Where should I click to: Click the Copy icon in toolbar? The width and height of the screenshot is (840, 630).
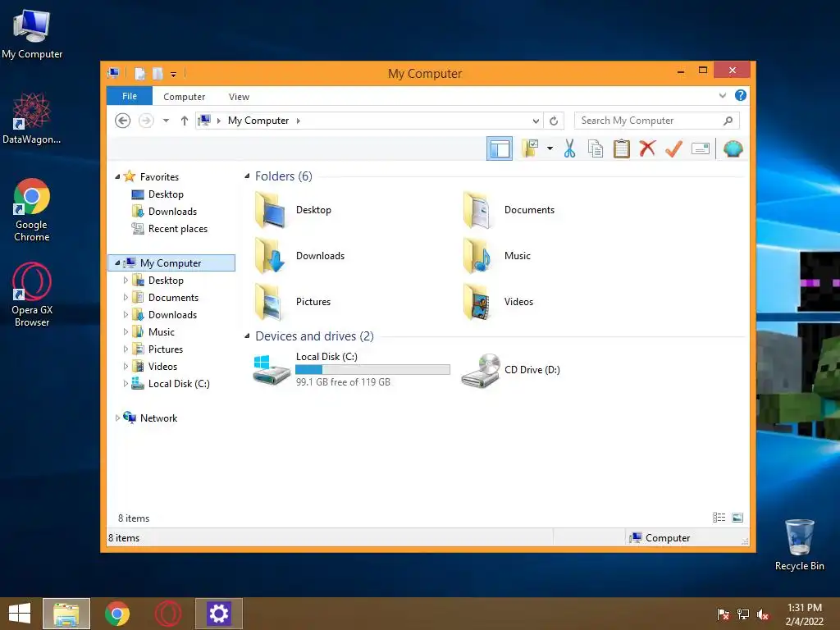[x=596, y=148]
